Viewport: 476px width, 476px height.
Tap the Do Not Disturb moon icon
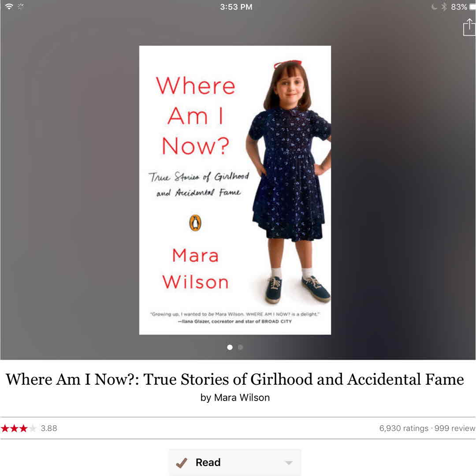[x=435, y=7]
